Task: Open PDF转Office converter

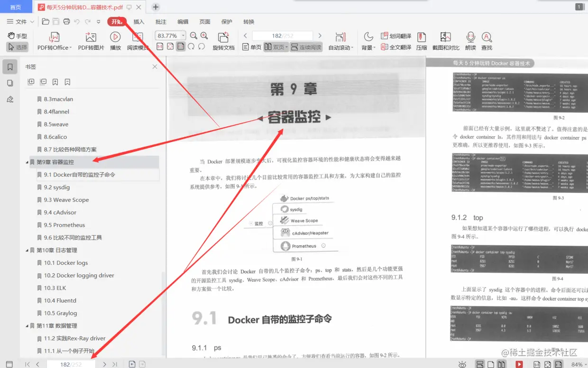Action: point(54,42)
